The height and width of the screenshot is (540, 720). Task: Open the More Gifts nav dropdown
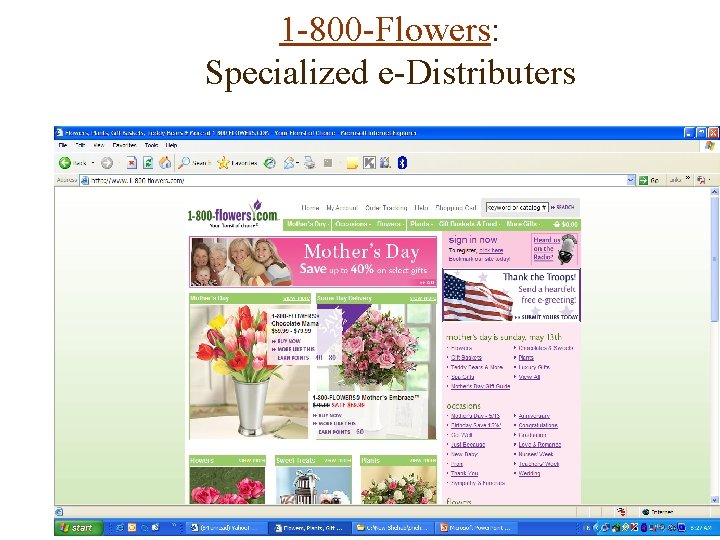click(523, 224)
